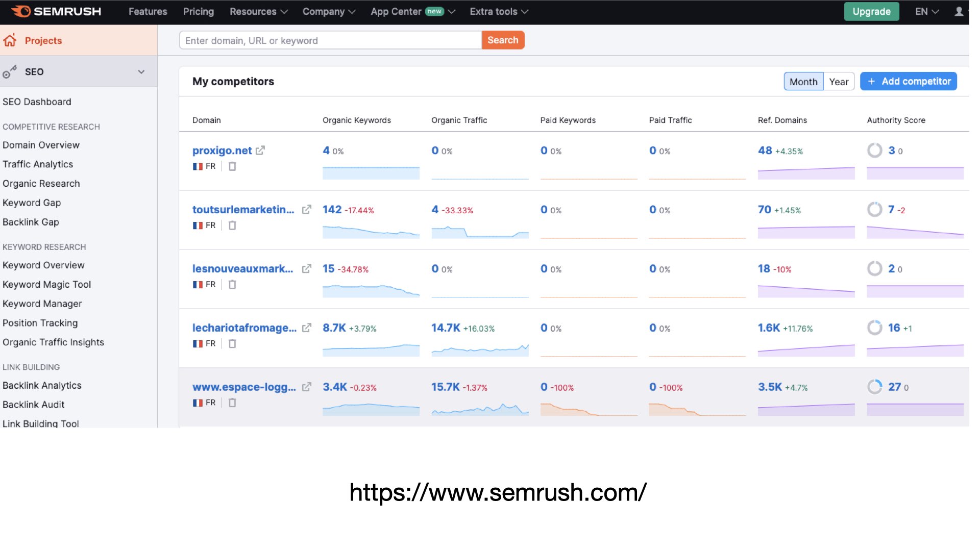The width and height of the screenshot is (980, 551).
Task: Open the proxigo.net domain link
Action: coord(222,151)
